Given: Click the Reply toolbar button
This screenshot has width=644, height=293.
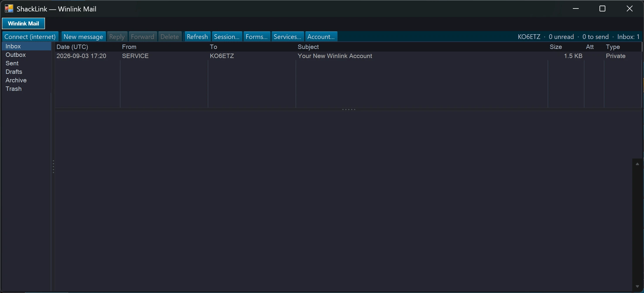Looking at the screenshot, I should coord(117,37).
